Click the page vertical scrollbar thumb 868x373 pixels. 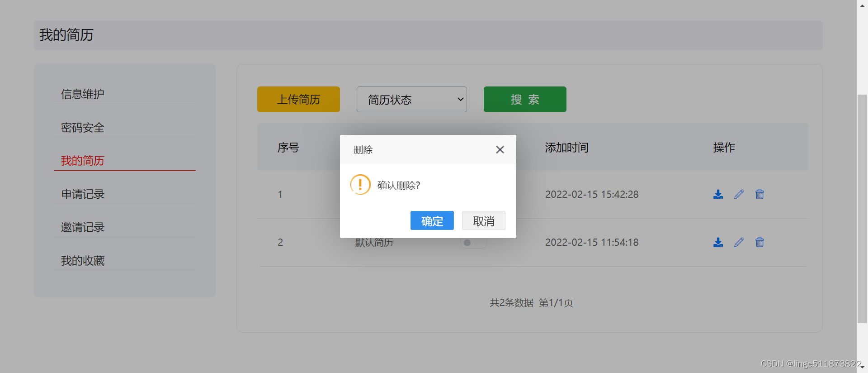point(862,208)
